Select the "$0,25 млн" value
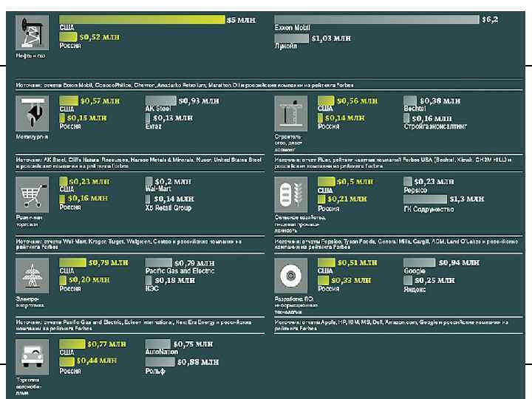The width and height of the screenshot is (532, 399). pos(434,280)
